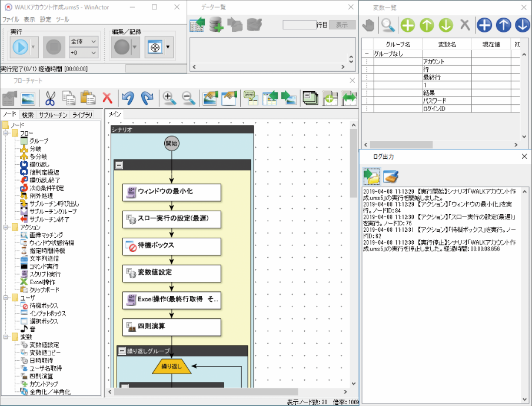The height and width of the screenshot is (406, 532).
Task: Switch to the 検索 tab
Action: (28, 115)
